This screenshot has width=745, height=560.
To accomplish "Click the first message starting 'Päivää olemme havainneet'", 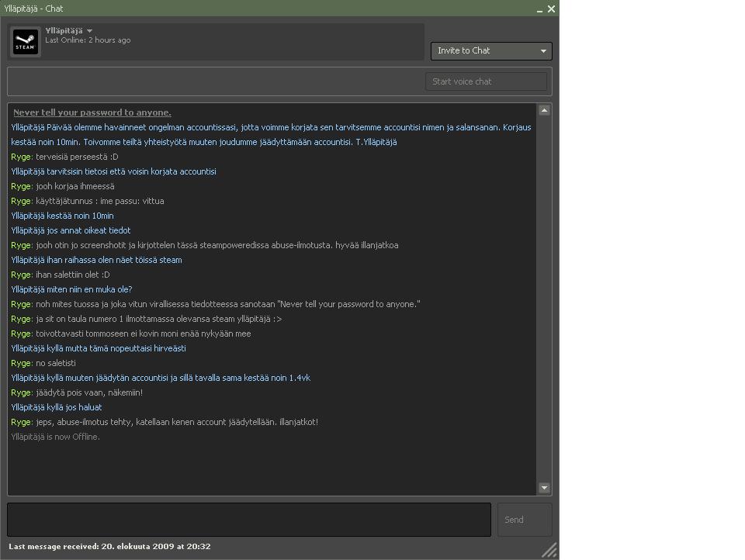I will [271, 134].
